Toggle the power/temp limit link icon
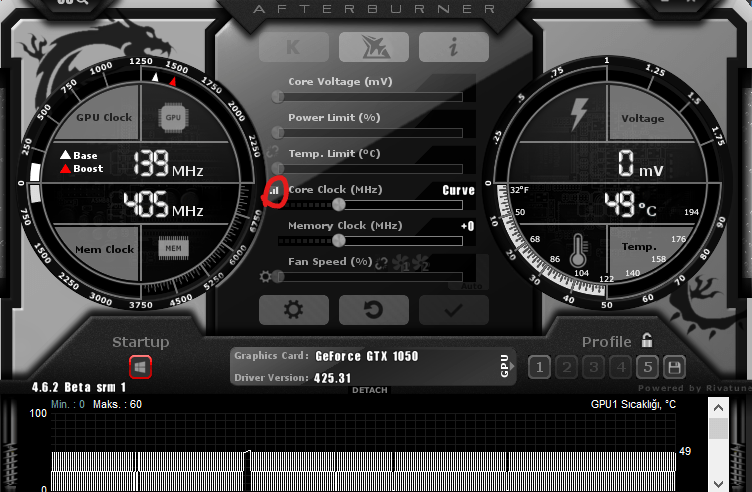The image size is (752, 492). (x=272, y=152)
